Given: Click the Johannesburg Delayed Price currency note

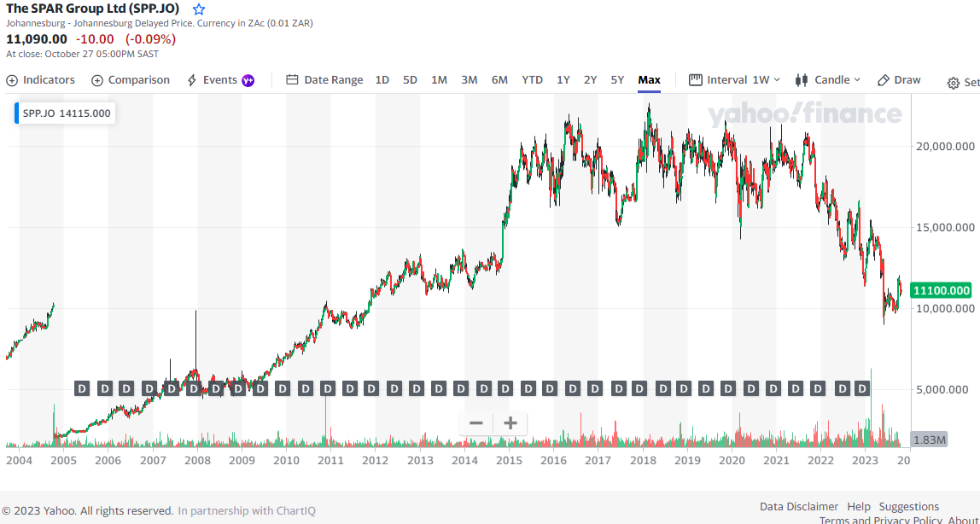Looking at the screenshot, I should tap(160, 24).
